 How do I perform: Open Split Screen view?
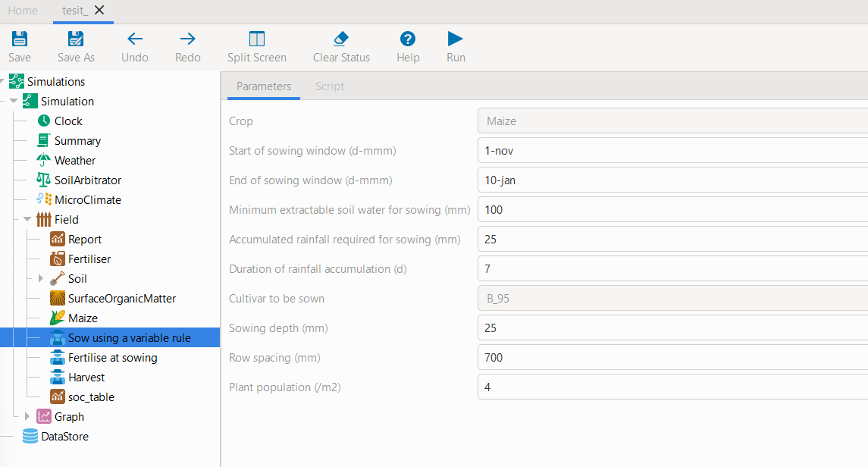pyautogui.click(x=257, y=39)
